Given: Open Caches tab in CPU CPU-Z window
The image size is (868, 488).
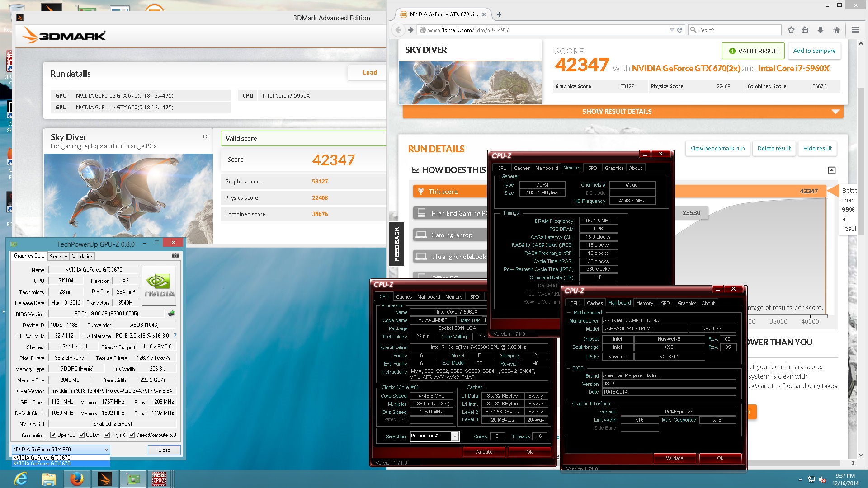Looking at the screenshot, I should click(404, 297).
